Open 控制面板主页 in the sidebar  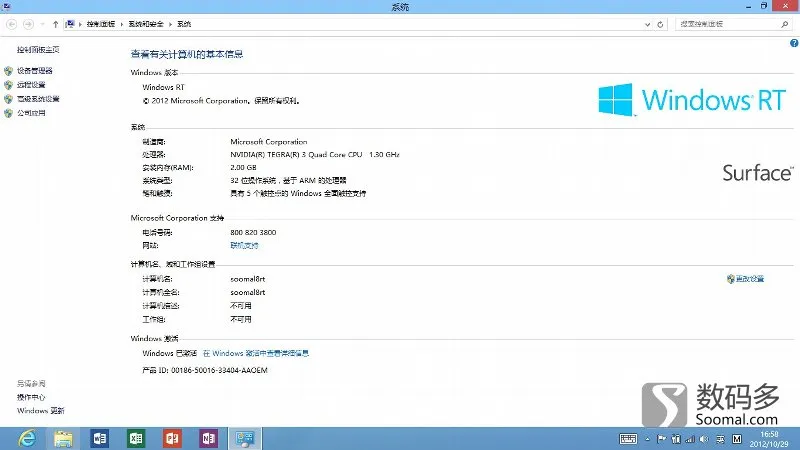[x=38, y=49]
